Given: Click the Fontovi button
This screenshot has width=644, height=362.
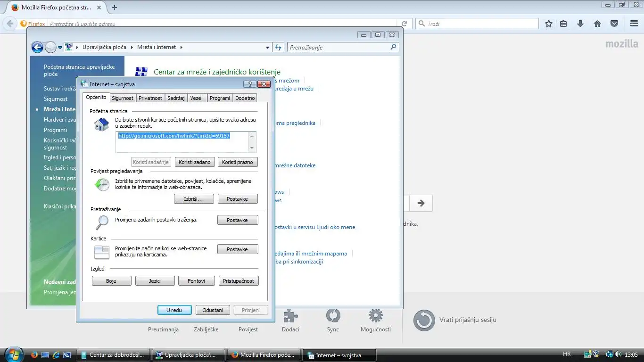Looking at the screenshot, I should [196, 281].
